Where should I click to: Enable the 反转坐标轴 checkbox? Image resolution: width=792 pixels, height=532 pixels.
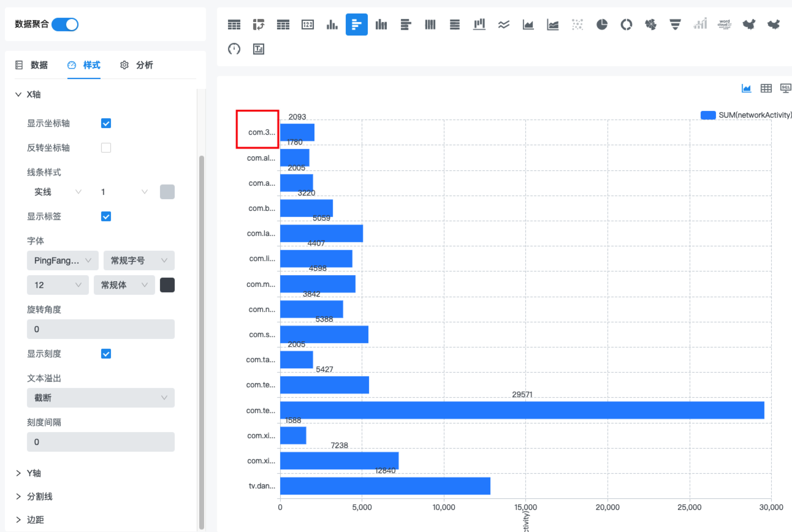pyautogui.click(x=106, y=148)
